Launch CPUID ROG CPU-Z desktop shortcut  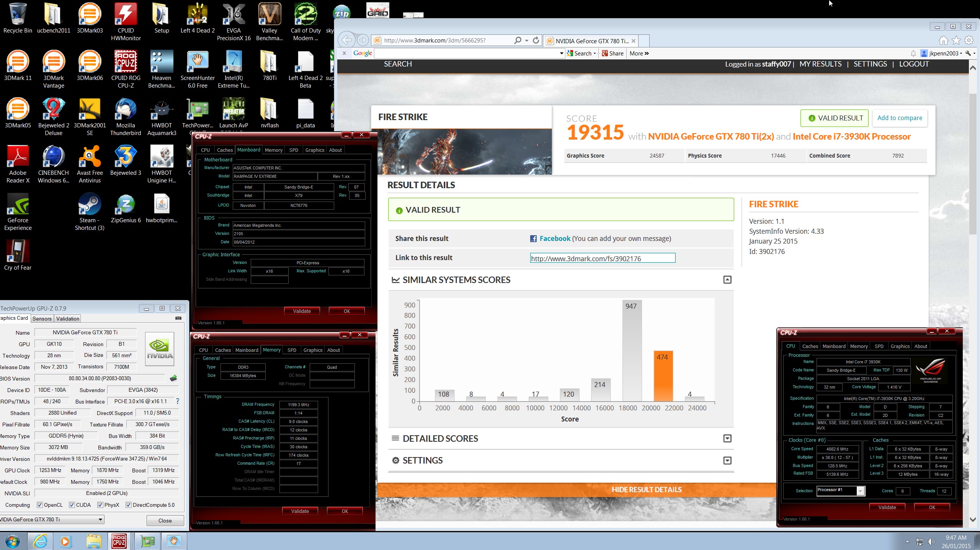click(x=126, y=69)
